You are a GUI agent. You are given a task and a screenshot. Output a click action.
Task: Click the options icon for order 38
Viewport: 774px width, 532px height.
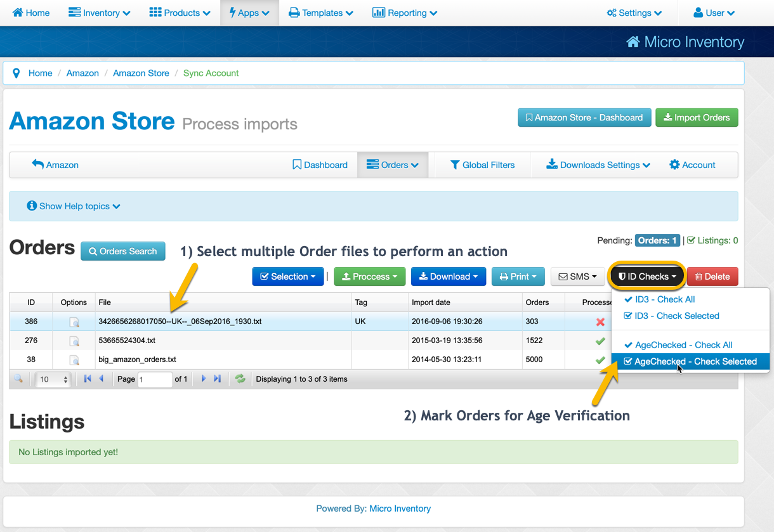(74, 360)
